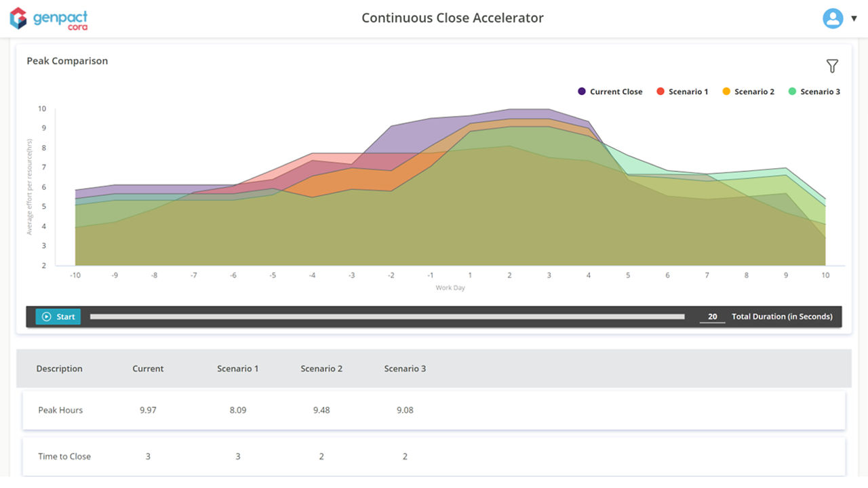868x488 pixels.
Task: Click the Scenario 1 table column header
Action: pyautogui.click(x=237, y=369)
